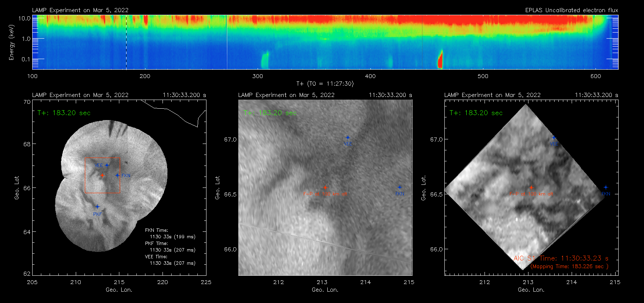Screen dimensions: 644x303
Task: Click the blue VEE marker in the middle panel
Action: (348, 138)
